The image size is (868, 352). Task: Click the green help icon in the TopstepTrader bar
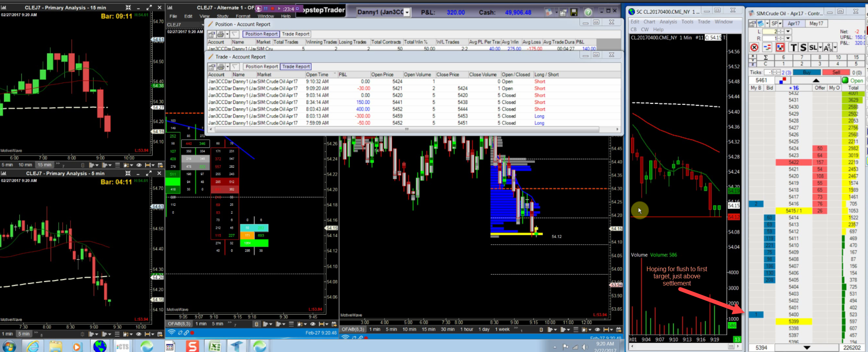click(x=588, y=12)
